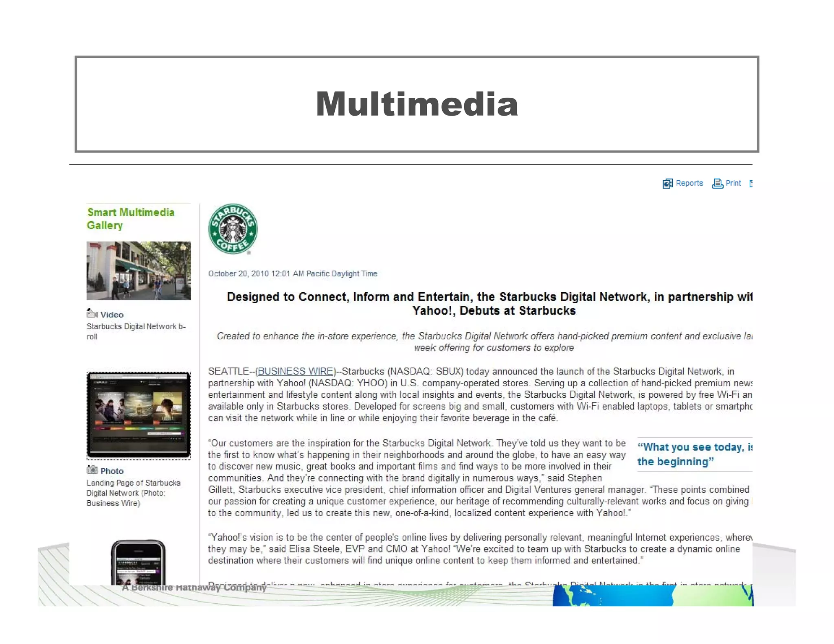This screenshot has height=644, width=834.
Task: Open the street storefront video thumbnail
Action: (x=138, y=271)
